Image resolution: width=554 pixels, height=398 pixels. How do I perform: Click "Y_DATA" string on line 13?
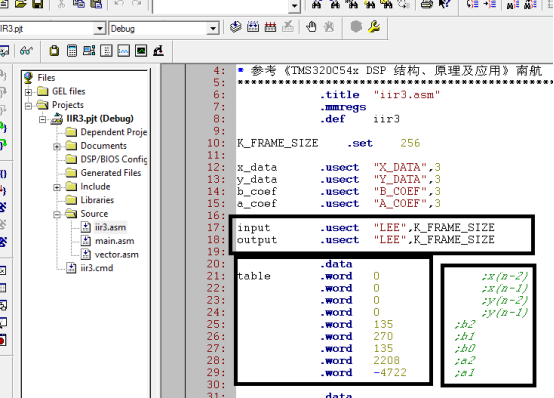(x=400, y=179)
